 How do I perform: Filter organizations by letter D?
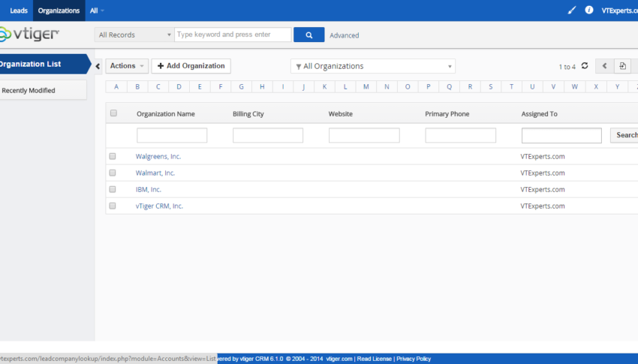coord(179,86)
